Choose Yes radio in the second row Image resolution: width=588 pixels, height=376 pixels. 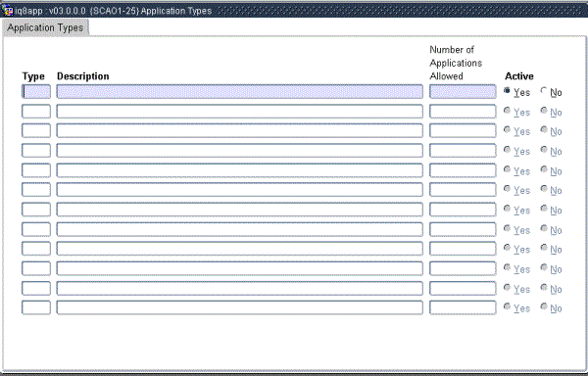point(507,110)
